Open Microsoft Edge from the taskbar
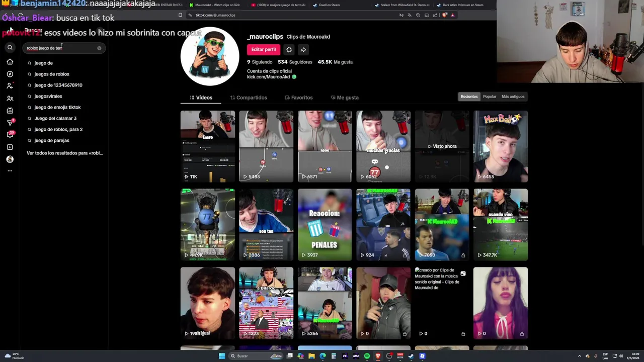Screen dimensions: 644x362 tap(323, 356)
